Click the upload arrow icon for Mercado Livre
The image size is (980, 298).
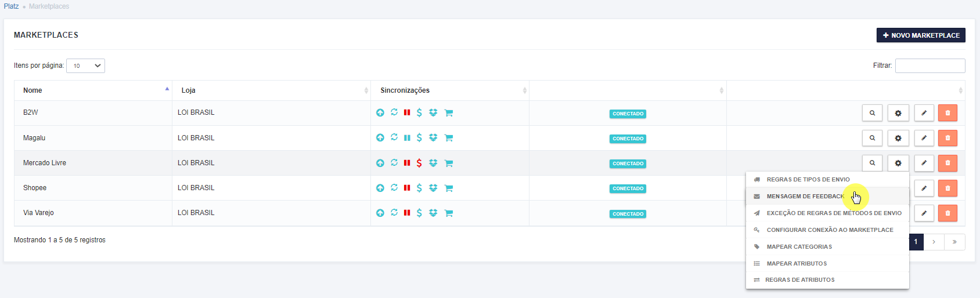[380, 163]
